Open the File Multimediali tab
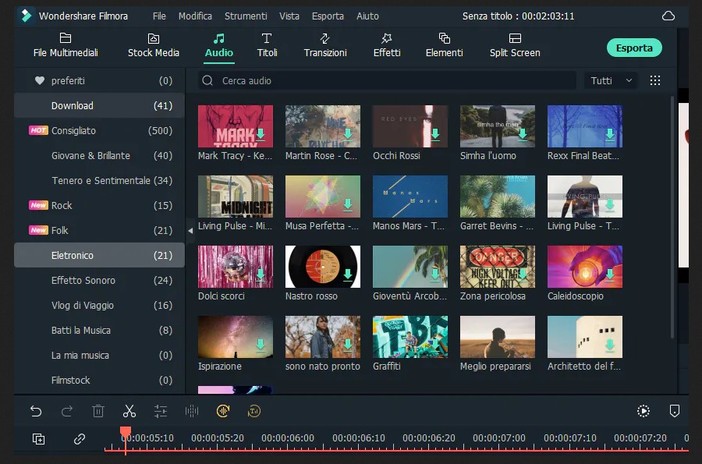702x464 pixels. coord(65,45)
